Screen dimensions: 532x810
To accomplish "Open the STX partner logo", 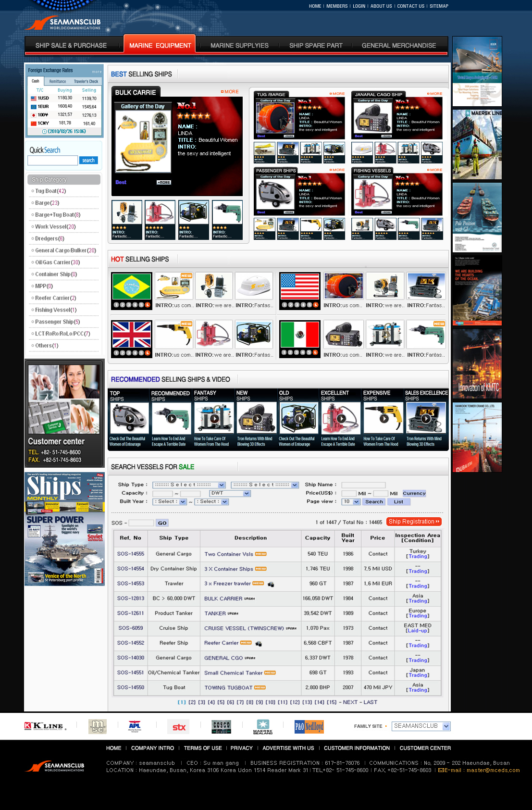I will [179, 727].
